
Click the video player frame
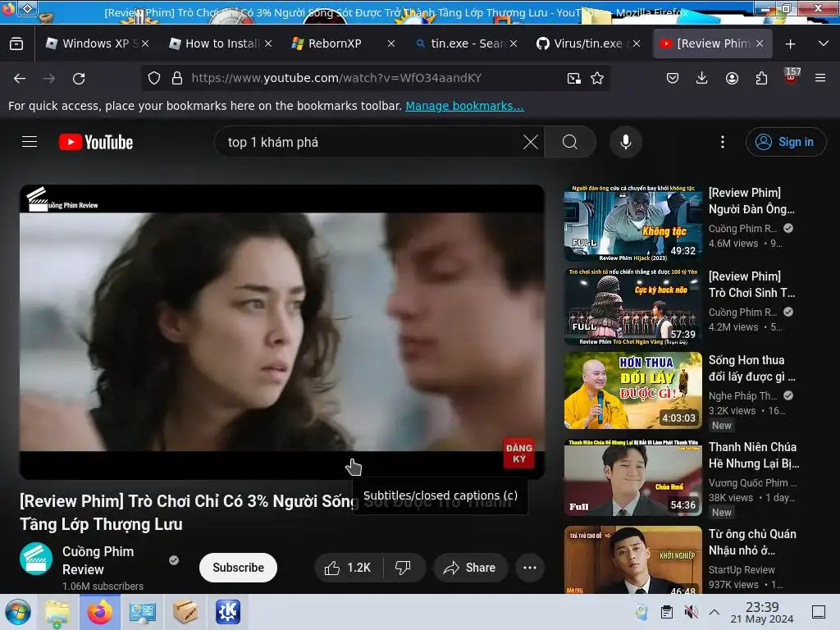pyautogui.click(x=282, y=331)
